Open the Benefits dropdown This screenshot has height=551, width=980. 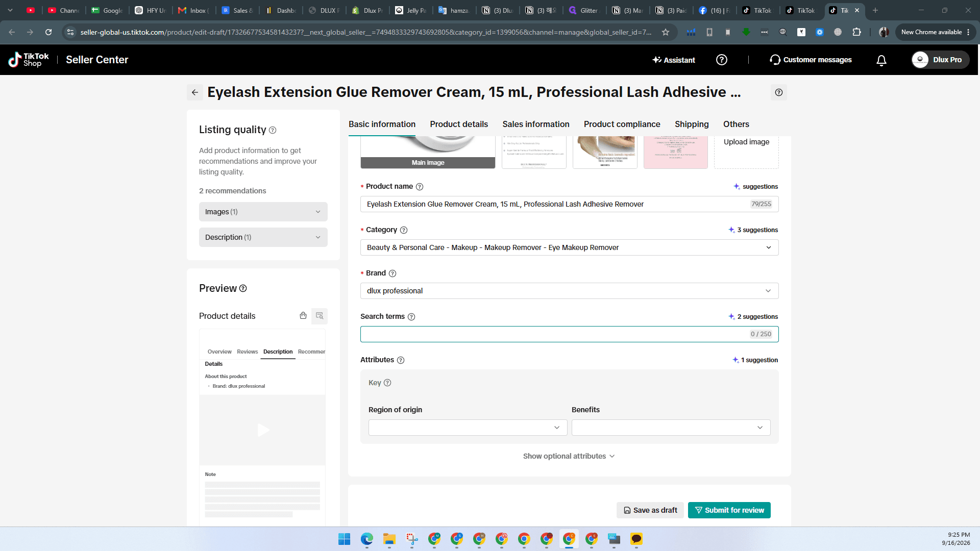click(x=671, y=428)
